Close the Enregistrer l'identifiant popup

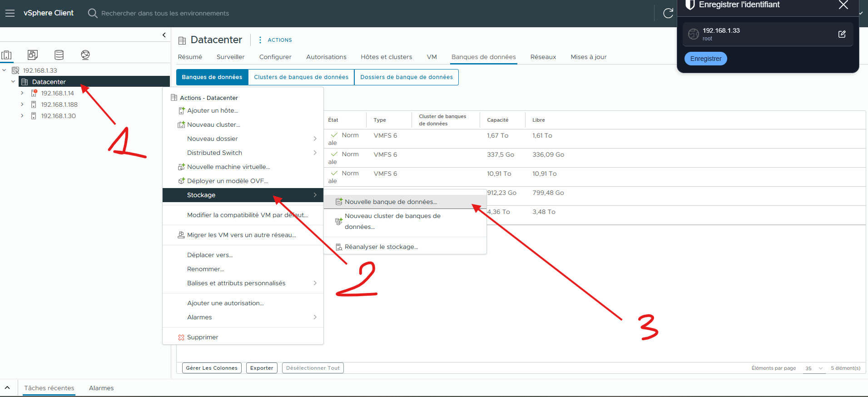point(843,5)
